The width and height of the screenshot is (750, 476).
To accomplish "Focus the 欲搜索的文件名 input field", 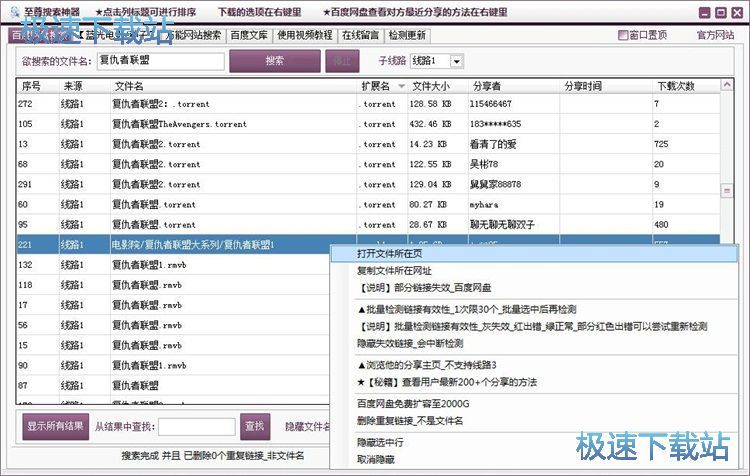I will click(161, 61).
